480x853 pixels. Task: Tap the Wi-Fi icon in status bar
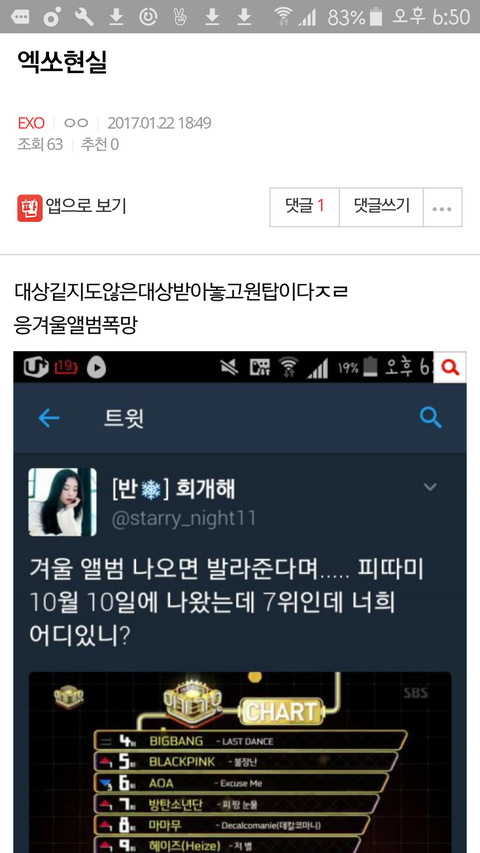(283, 17)
